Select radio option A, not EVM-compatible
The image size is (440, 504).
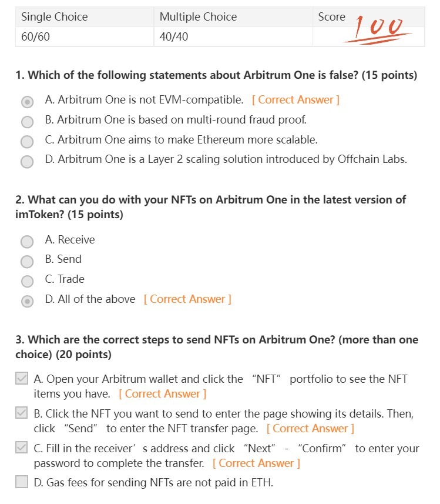[27, 102]
